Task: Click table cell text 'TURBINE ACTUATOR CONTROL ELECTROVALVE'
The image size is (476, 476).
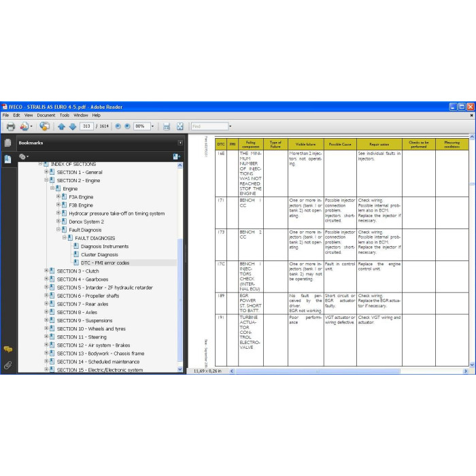Action: (250, 333)
